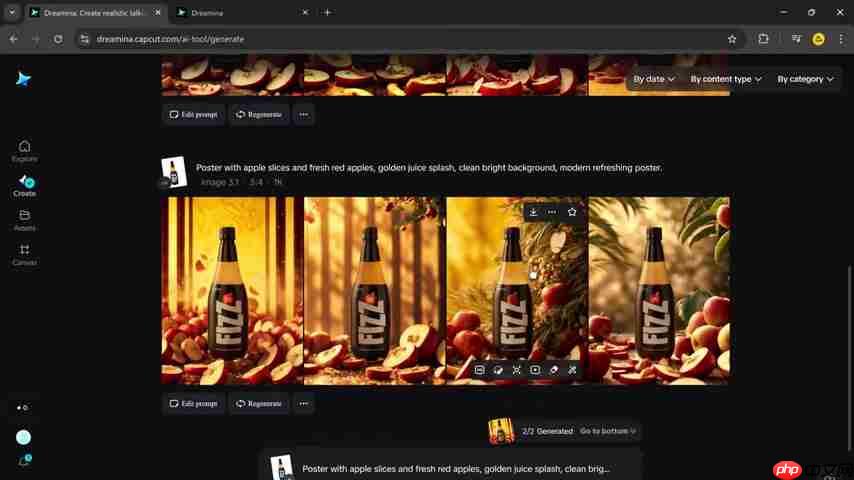Open more options on hovered third image
The image size is (854, 480).
552,212
